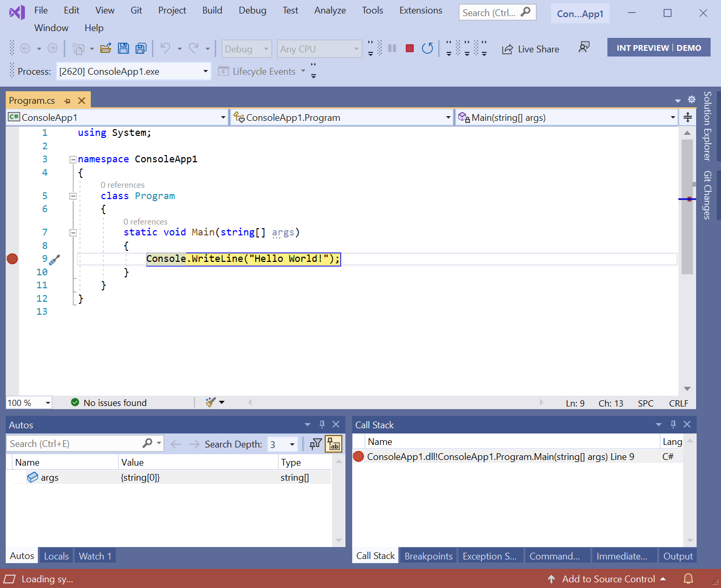This screenshot has width=721, height=588.
Task: Close the Program.cs tab
Action: [x=81, y=101]
